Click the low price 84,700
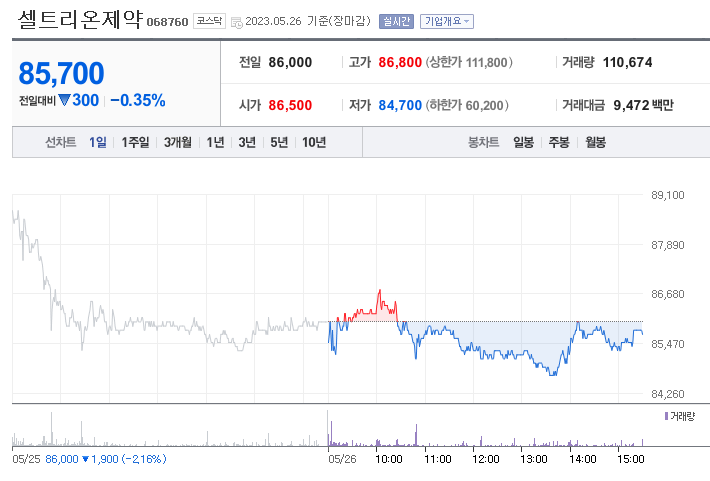 coord(400,105)
